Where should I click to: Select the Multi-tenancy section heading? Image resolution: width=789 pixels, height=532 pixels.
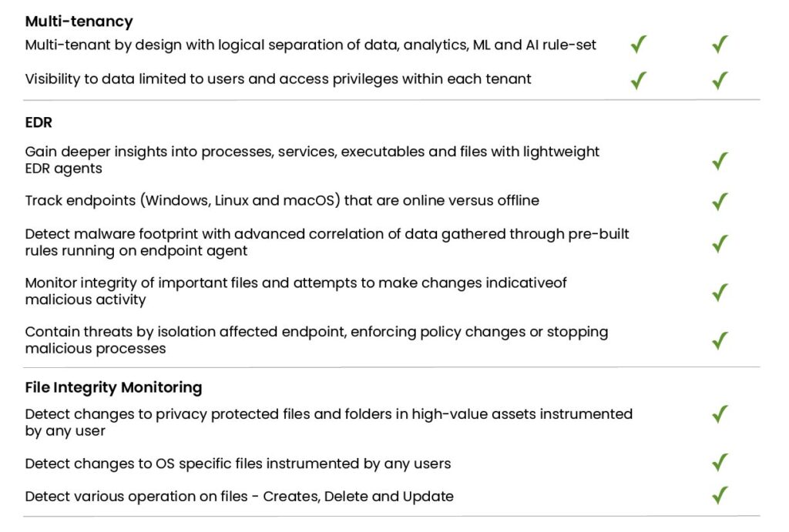[x=79, y=22]
